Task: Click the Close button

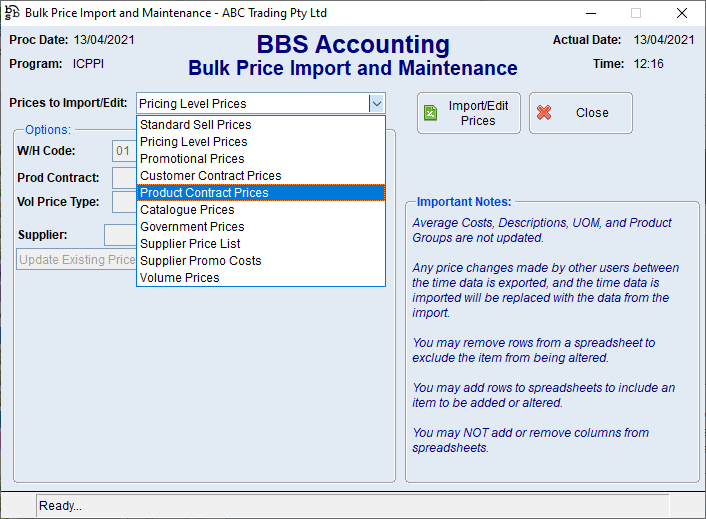Action: [581, 113]
